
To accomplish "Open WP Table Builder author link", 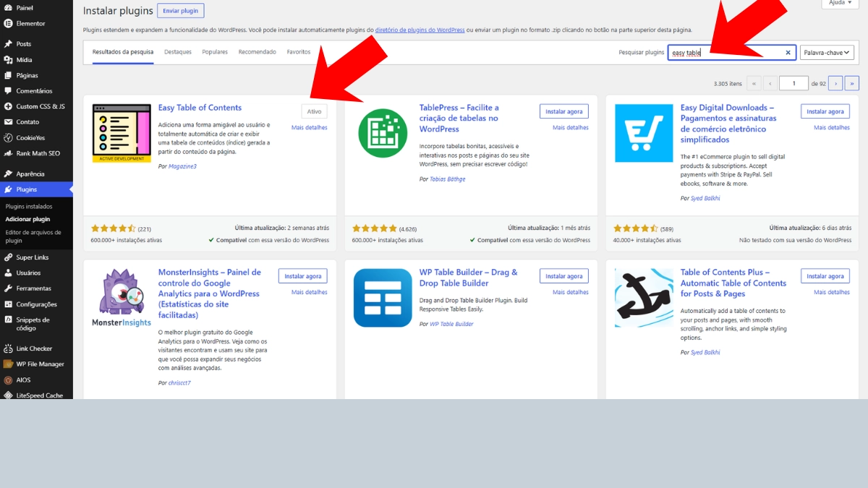I will pos(452,324).
